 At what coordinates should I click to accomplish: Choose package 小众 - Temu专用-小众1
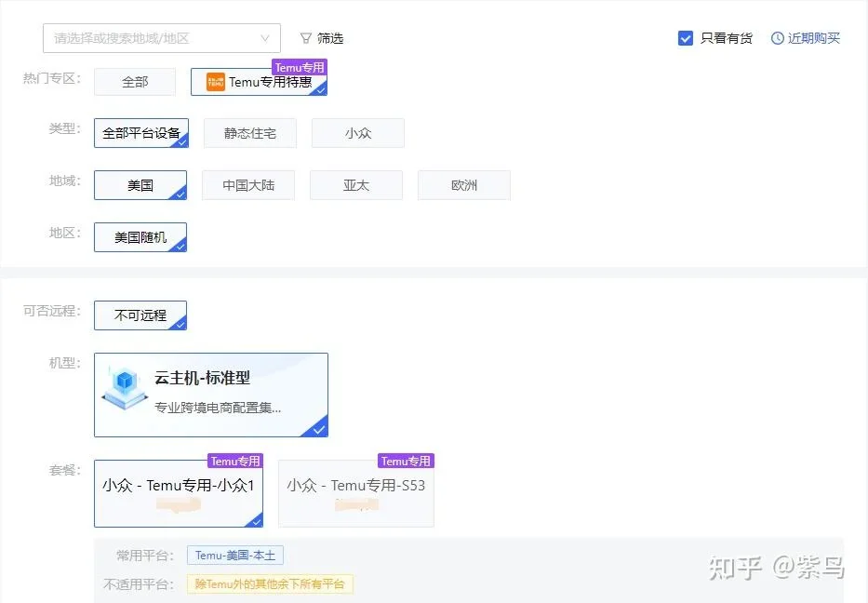(x=179, y=493)
